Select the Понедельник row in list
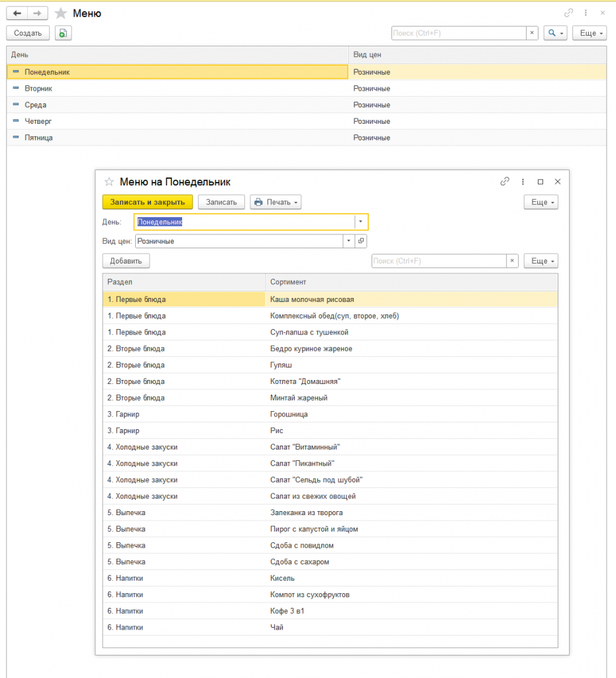Viewport: 616px width, 678px height. click(x=306, y=72)
